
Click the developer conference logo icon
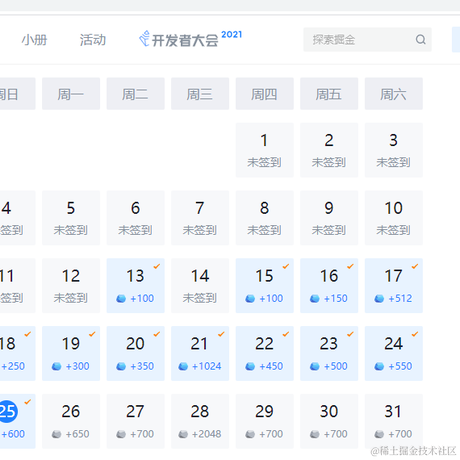(144, 39)
